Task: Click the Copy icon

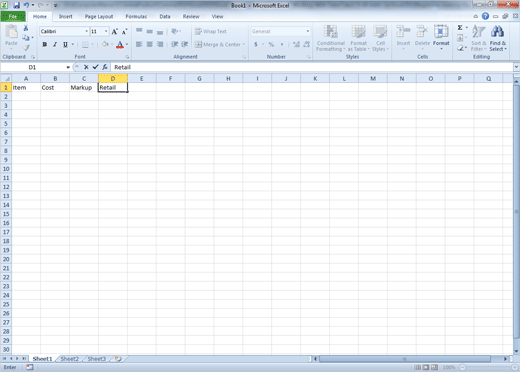Action: (x=26, y=38)
